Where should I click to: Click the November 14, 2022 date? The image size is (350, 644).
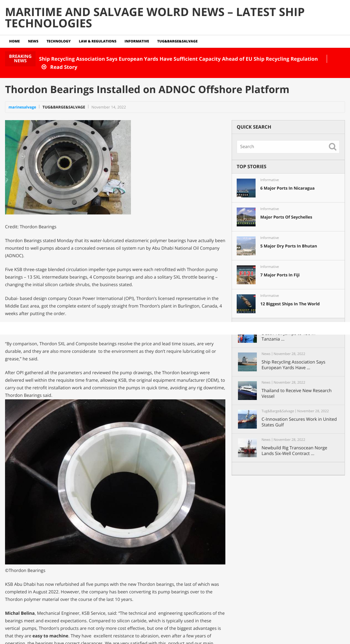(109, 107)
